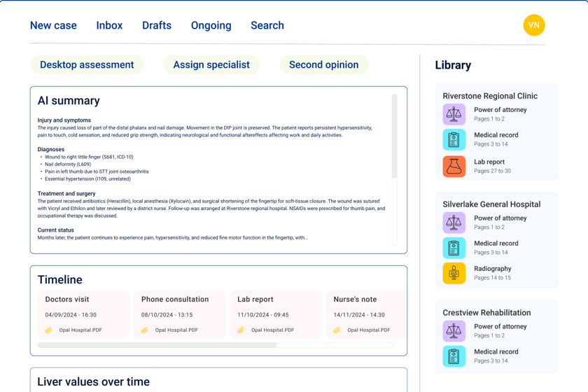
Task: Click 'Liver values over time' heading
Action: click(93, 381)
